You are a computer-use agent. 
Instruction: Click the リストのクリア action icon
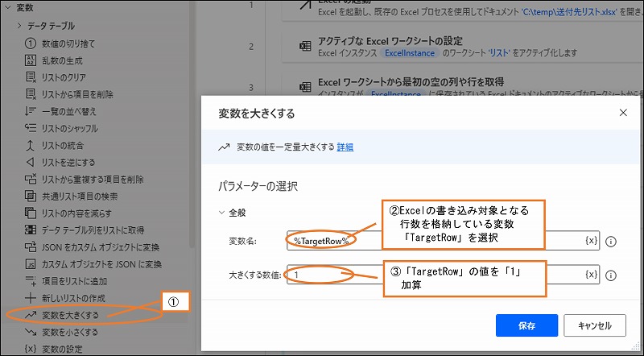coord(31,77)
